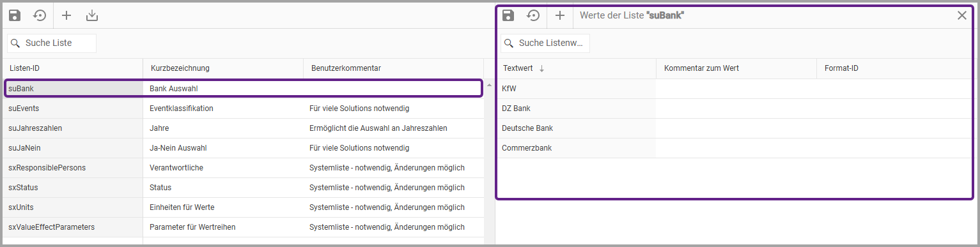Save lists with the left floppy disk icon
Viewport: 980px width, 247px height.
[x=15, y=15]
